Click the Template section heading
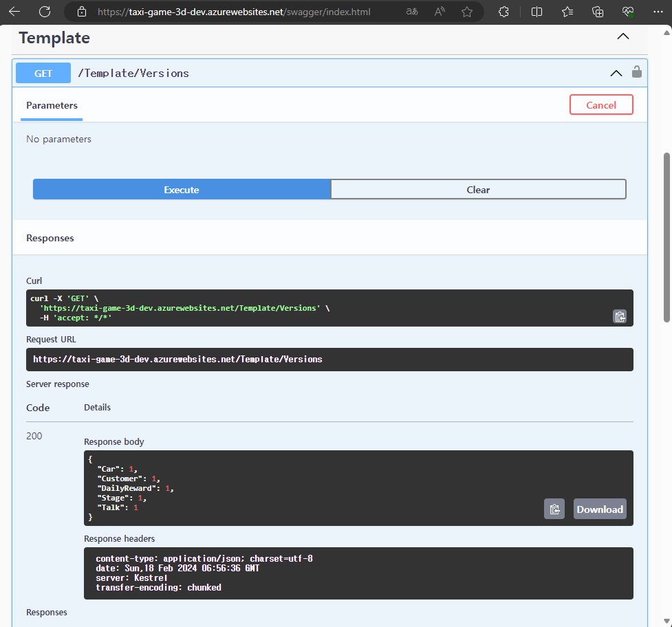672x627 pixels. pos(54,38)
